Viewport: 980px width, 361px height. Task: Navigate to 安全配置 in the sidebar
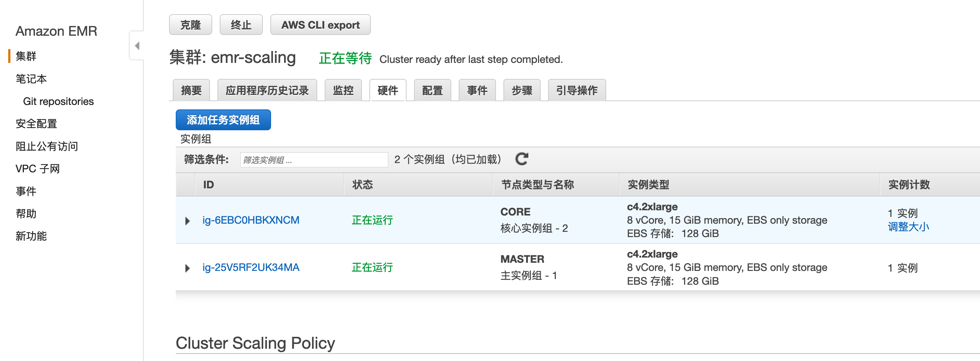coord(36,124)
